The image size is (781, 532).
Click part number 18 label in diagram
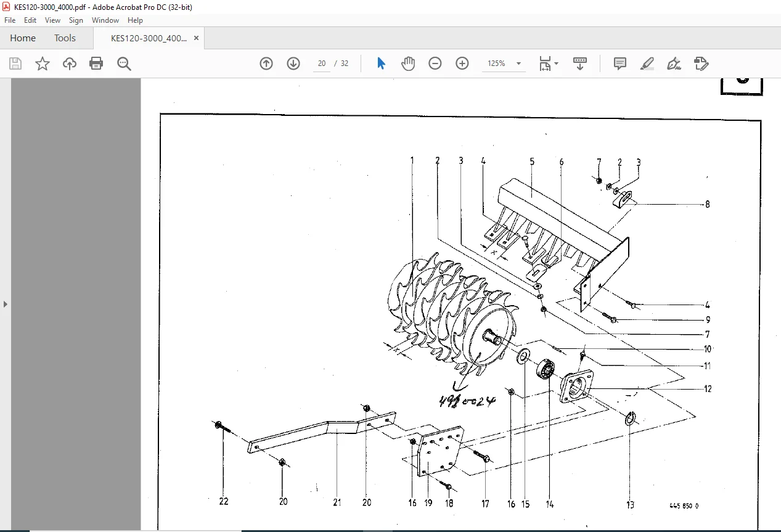click(x=449, y=503)
